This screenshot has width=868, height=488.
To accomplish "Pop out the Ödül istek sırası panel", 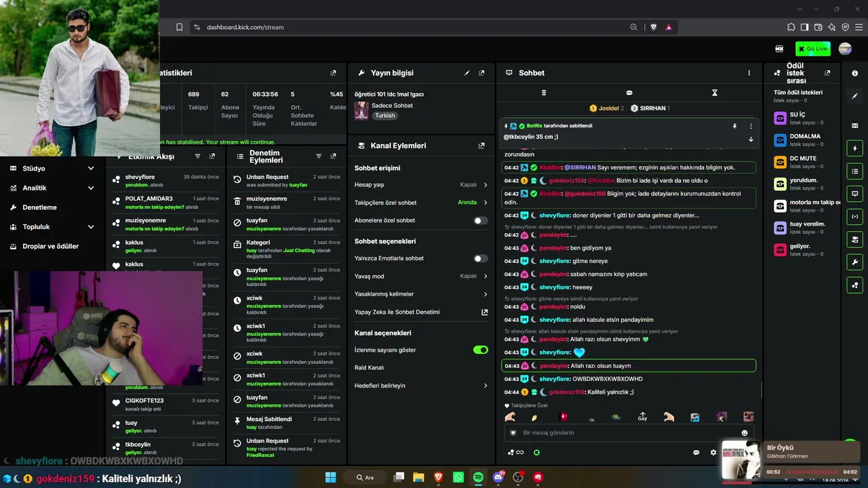I will tap(827, 73).
